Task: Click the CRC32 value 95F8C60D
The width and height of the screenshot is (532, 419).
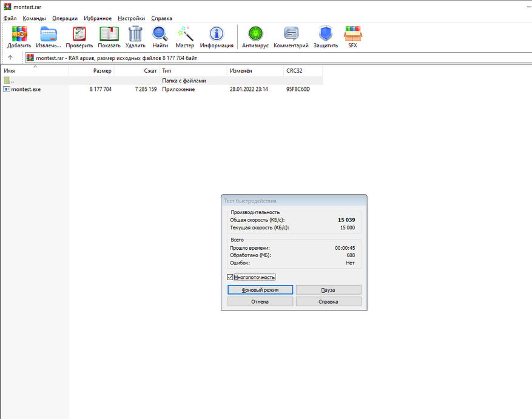Action: point(298,89)
